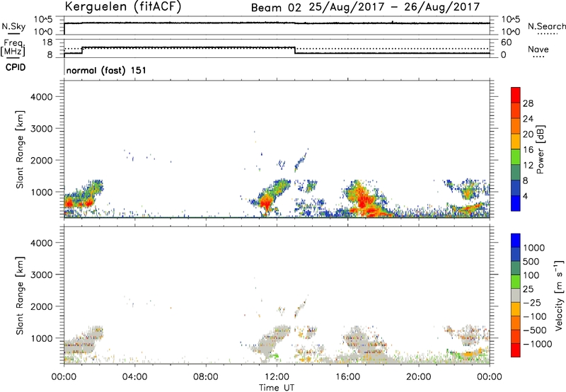
Task: Click the 'Velocity [m s-1]' color bar label
Action: [559, 295]
